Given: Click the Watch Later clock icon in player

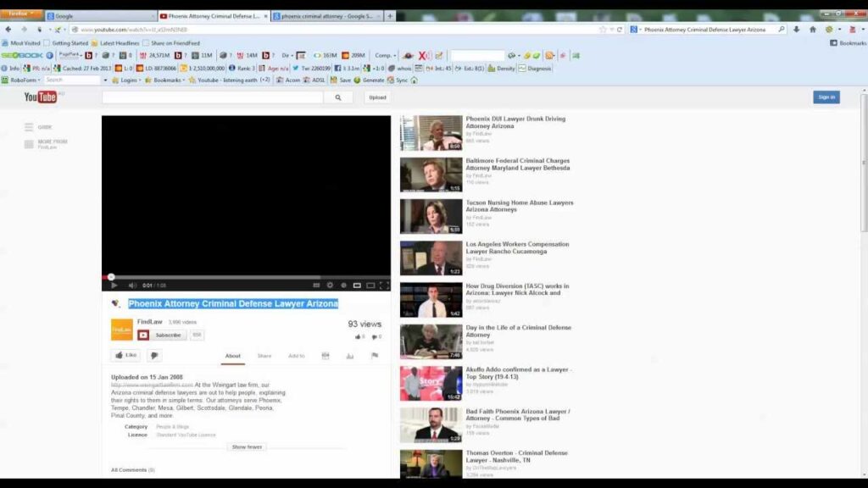Looking at the screenshot, I should tap(344, 286).
